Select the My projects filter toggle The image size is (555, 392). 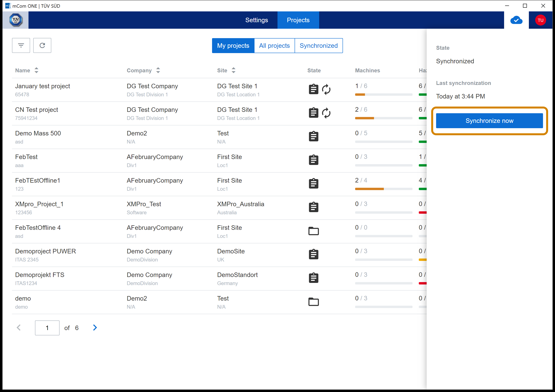233,46
